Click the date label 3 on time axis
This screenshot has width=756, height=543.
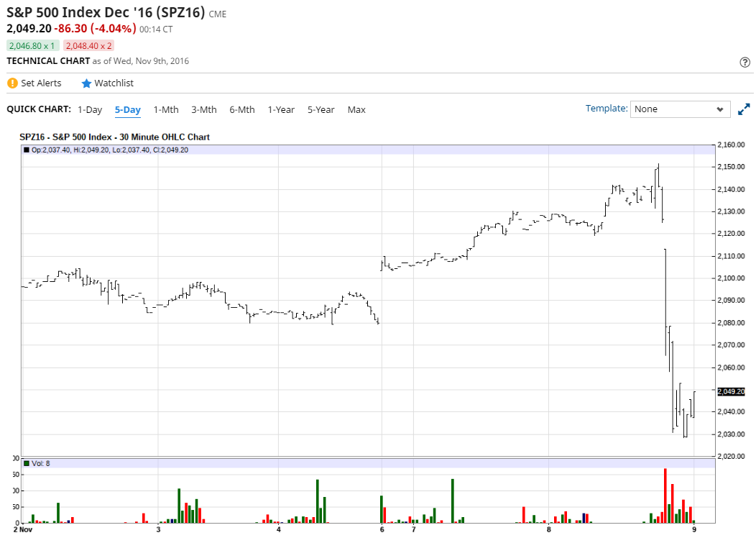[x=158, y=530]
